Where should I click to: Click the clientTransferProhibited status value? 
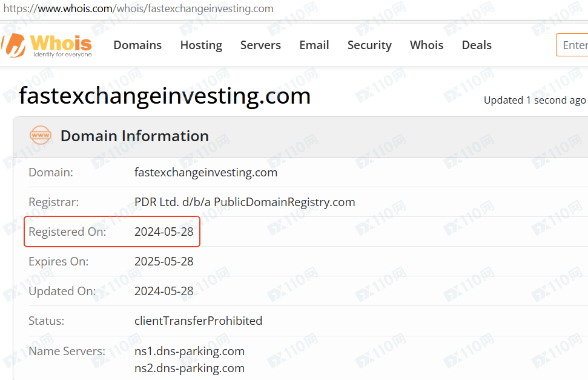[198, 321]
